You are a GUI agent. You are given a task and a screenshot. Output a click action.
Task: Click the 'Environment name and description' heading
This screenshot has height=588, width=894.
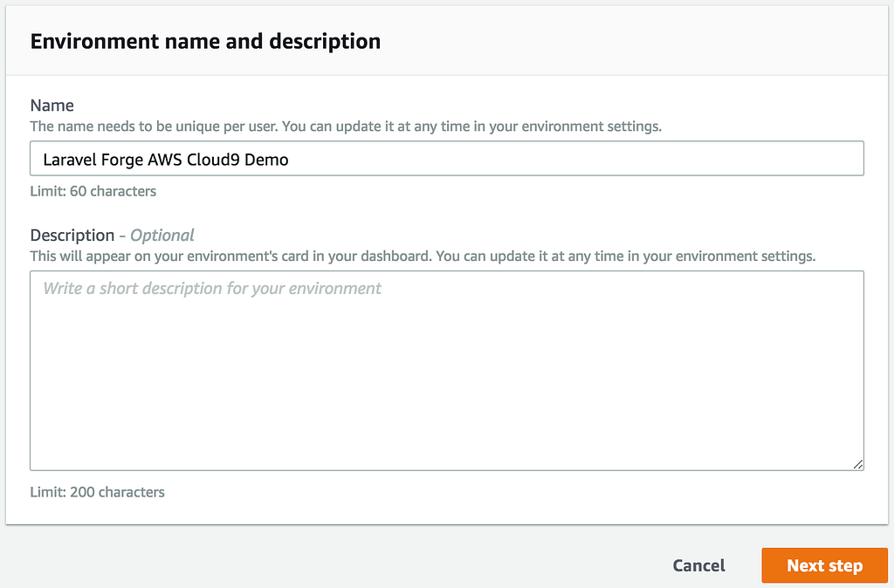205,41
